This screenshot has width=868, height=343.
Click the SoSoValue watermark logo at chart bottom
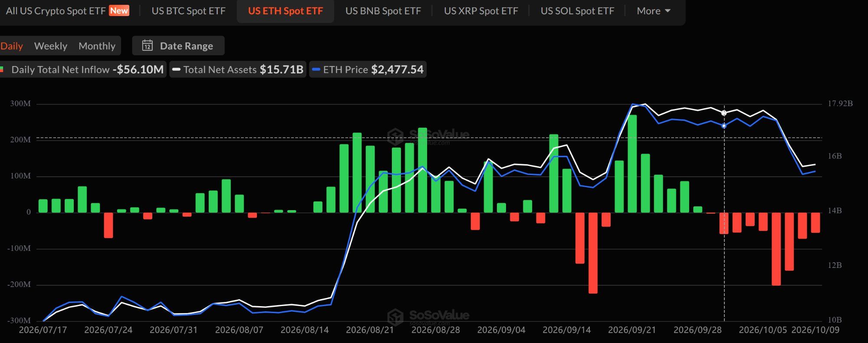[x=395, y=317]
